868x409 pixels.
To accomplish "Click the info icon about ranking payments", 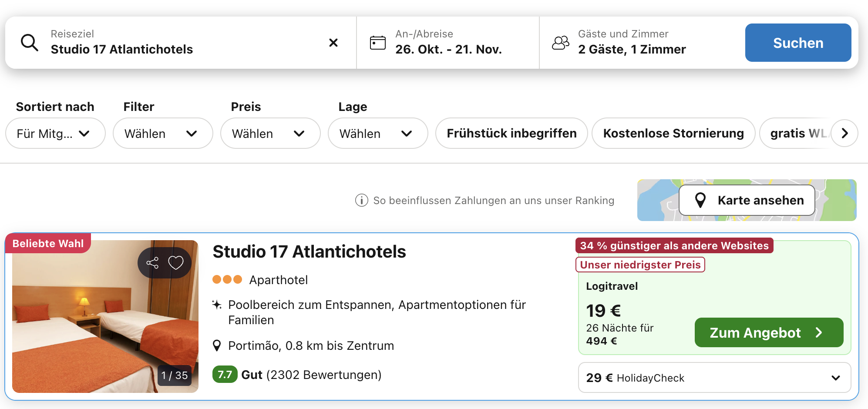I will click(x=361, y=200).
